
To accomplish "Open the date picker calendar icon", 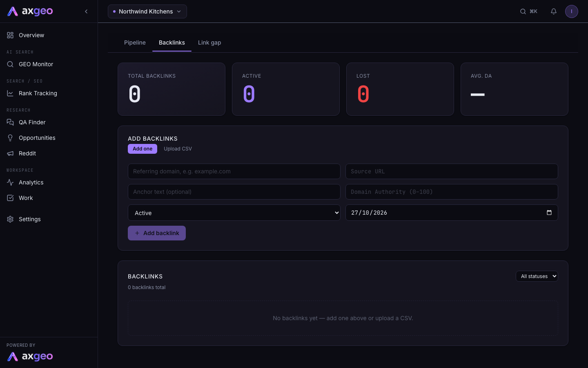I will point(549,213).
